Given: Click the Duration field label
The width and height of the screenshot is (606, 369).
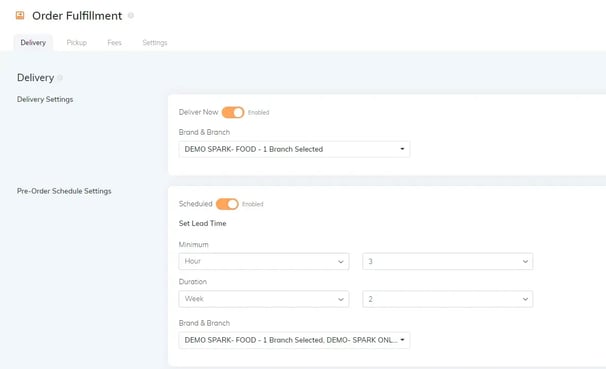Looking at the screenshot, I should pyautogui.click(x=192, y=282).
